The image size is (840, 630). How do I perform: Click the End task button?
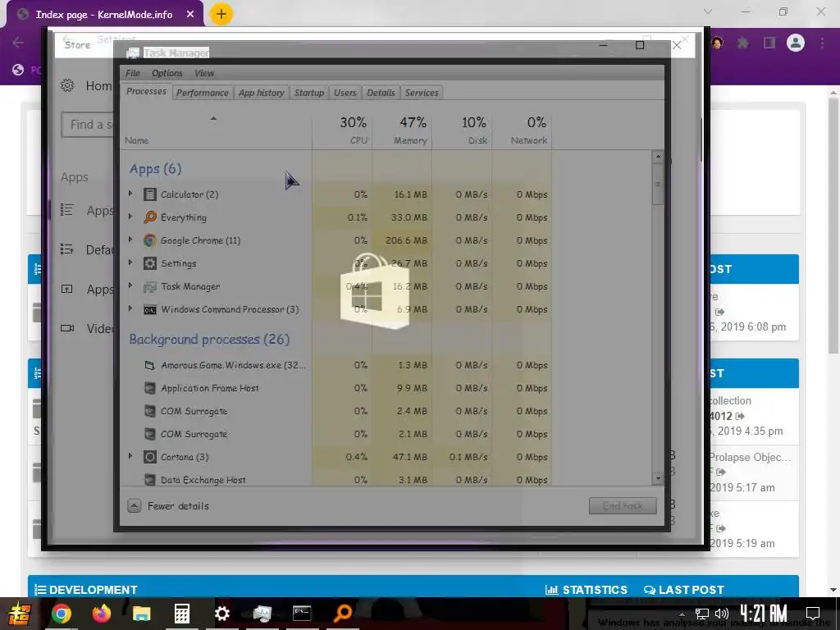(x=623, y=505)
